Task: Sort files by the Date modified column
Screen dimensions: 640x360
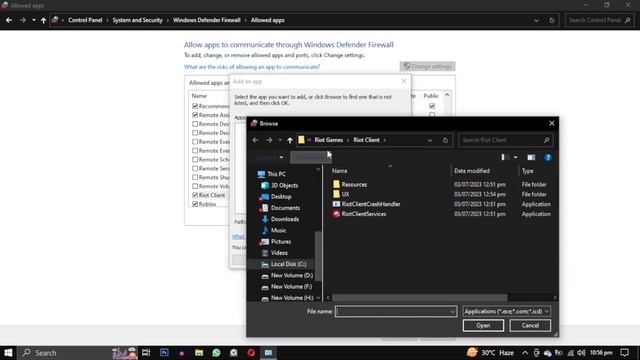Action: click(x=472, y=171)
